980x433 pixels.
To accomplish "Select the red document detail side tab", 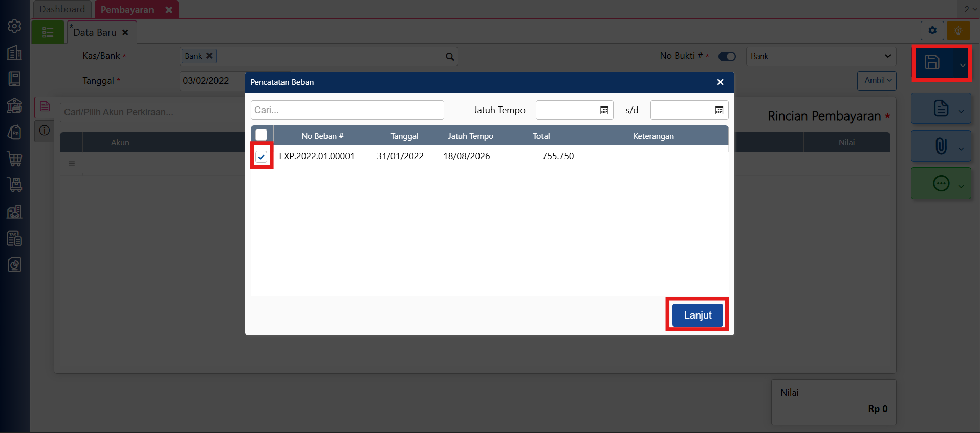I will pyautogui.click(x=45, y=106).
